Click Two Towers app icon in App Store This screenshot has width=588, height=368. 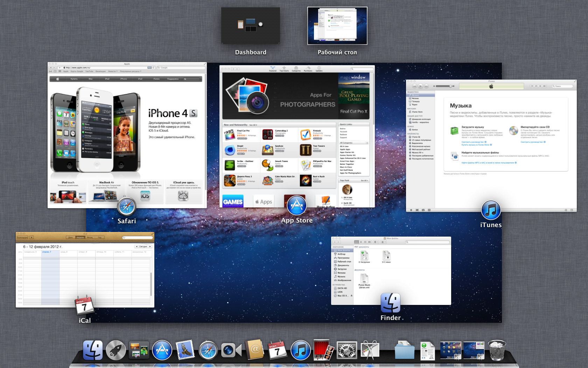point(306,150)
